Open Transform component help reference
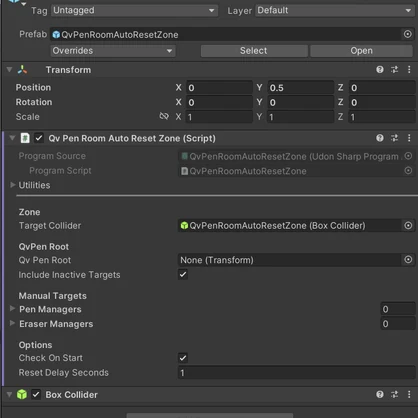Viewport: 418px width, 418px height. (x=380, y=69)
